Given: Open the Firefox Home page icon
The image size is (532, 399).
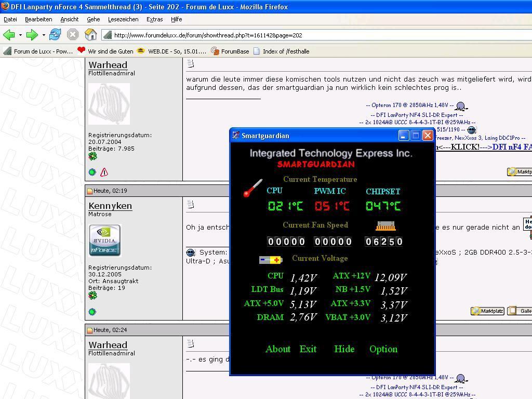Looking at the screenshot, I should [90, 35].
